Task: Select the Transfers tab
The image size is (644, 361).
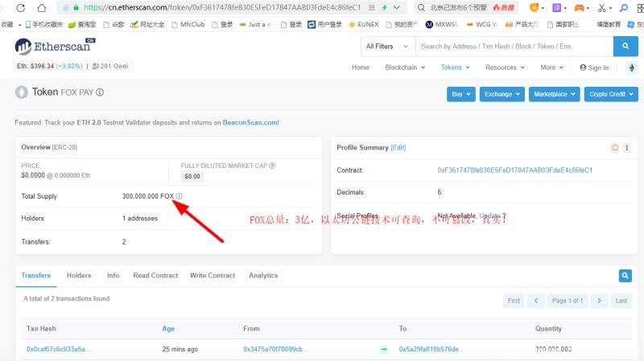Action: point(36,276)
